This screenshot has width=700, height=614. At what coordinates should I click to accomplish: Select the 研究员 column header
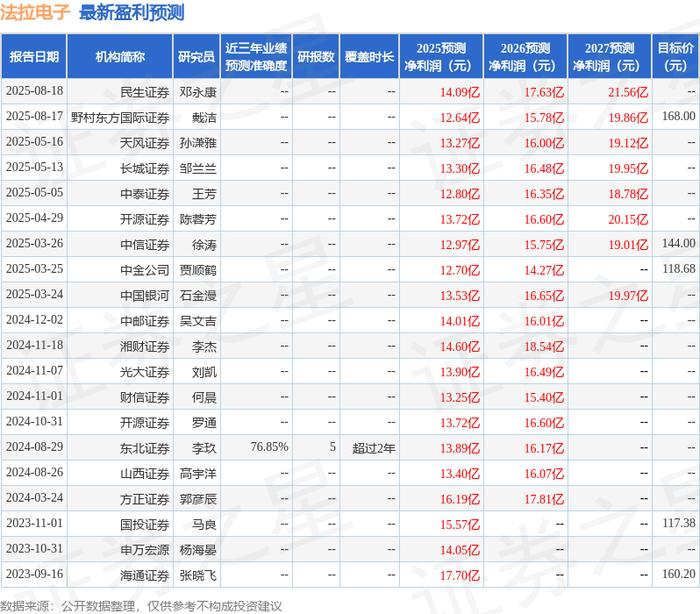pos(196,57)
